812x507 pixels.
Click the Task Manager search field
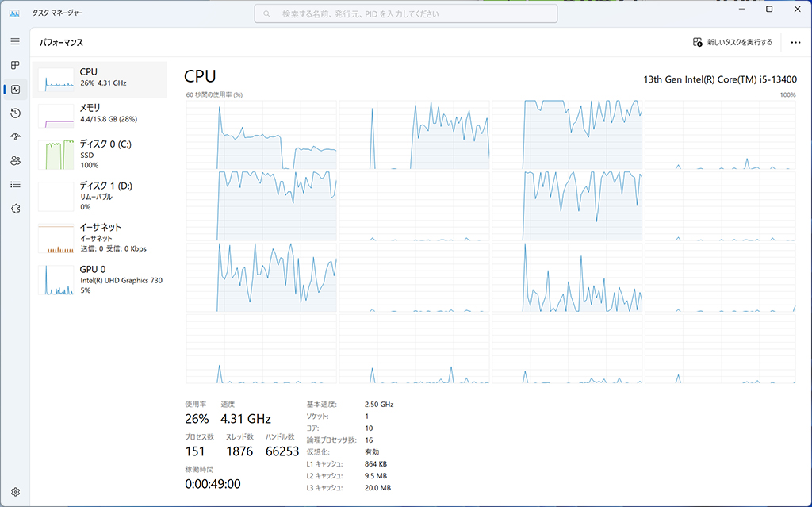pos(406,14)
